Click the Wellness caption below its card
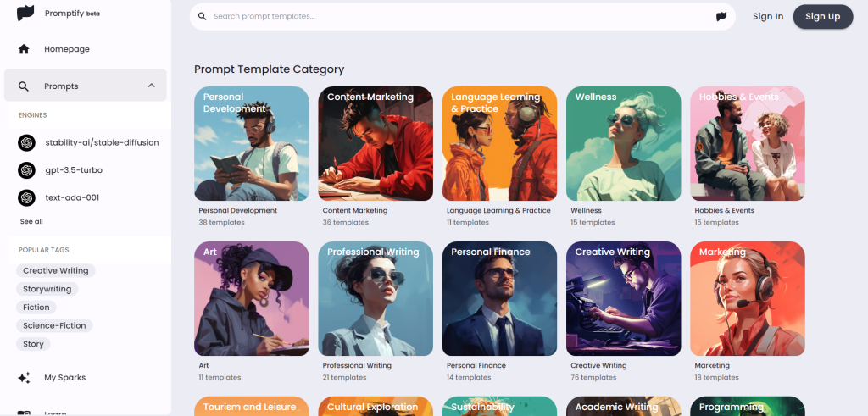868x416 pixels. click(x=587, y=211)
